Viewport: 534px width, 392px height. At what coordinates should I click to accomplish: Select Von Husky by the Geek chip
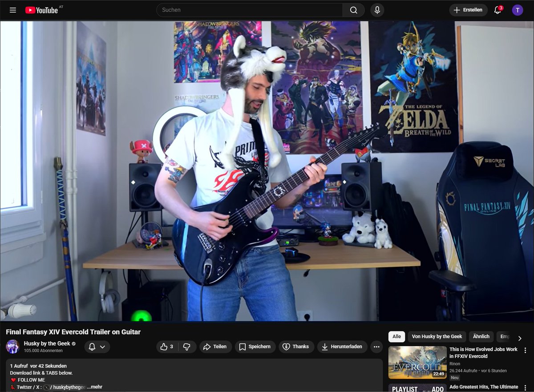(x=437, y=336)
